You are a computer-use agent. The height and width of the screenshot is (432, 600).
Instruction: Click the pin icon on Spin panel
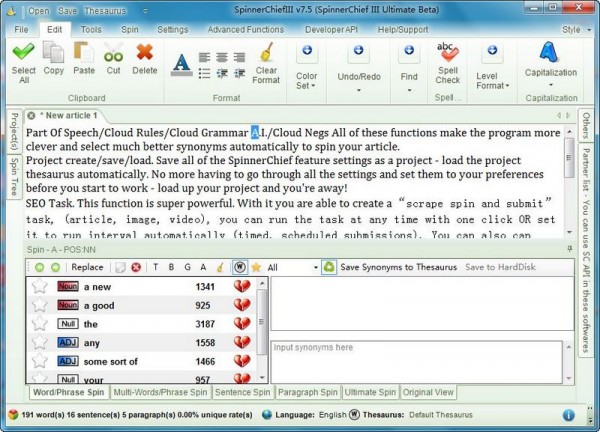click(569, 249)
